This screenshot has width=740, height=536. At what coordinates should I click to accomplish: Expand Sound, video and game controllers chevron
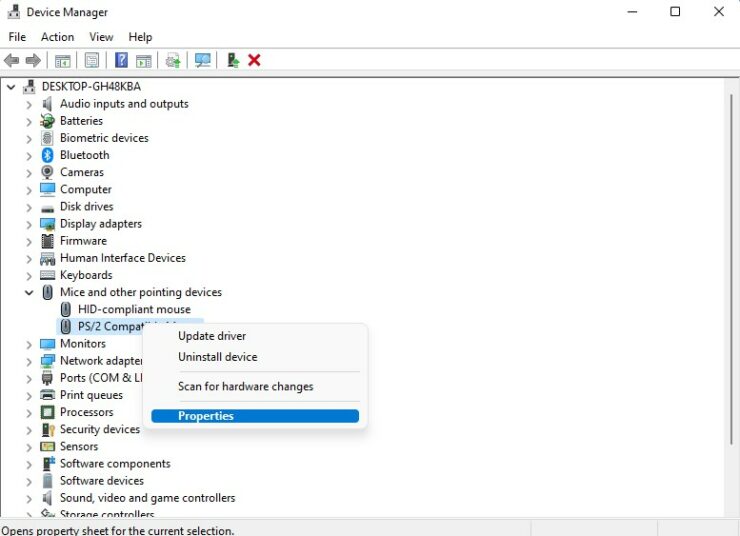29,499
